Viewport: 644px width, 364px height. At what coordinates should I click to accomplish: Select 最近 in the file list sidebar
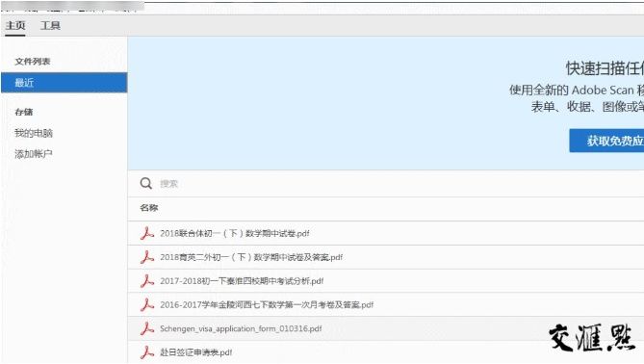pyautogui.click(x=64, y=83)
